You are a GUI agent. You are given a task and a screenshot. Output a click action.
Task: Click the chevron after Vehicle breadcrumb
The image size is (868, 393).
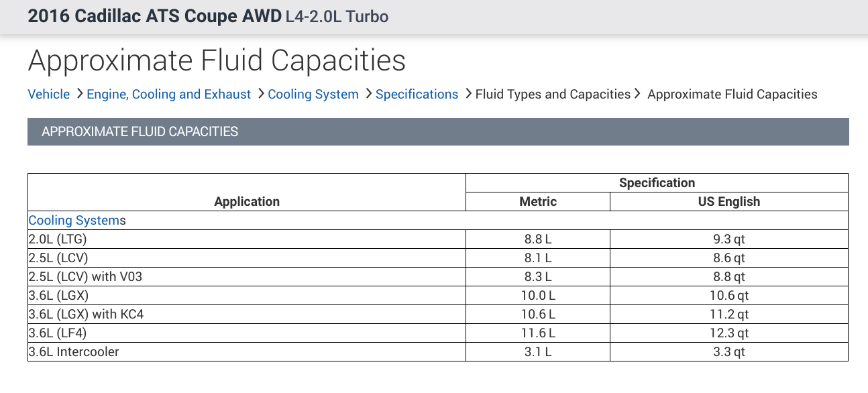[80, 94]
